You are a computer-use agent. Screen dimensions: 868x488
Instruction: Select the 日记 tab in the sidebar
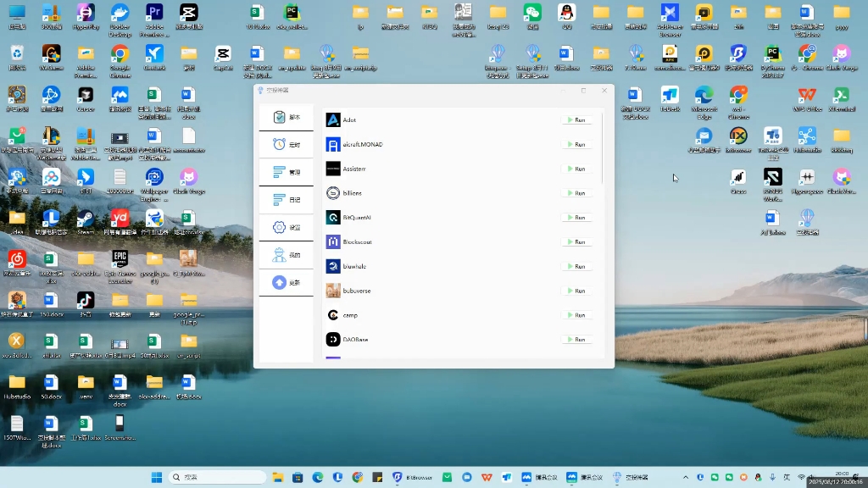(287, 200)
